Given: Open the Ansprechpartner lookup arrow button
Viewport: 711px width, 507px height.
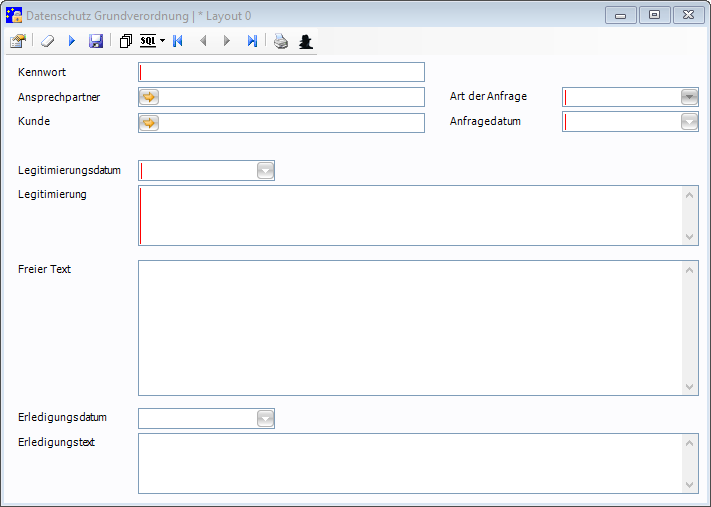Looking at the screenshot, I should 149,97.
